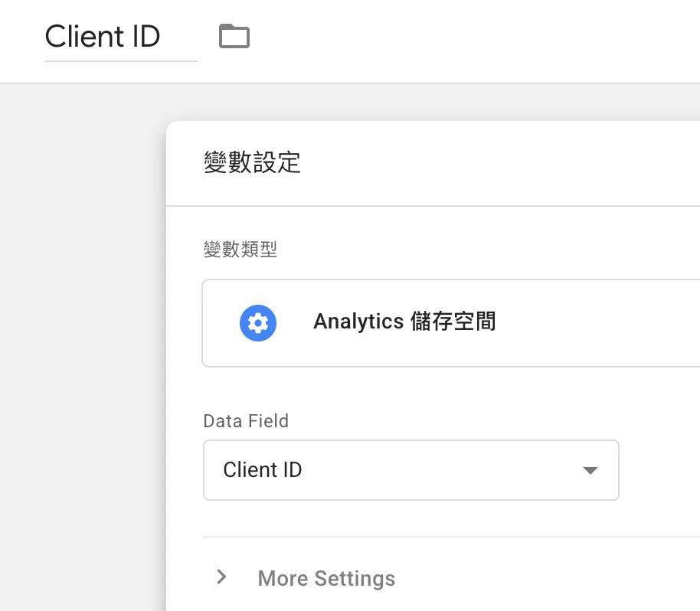The width and height of the screenshot is (700, 611).
Task: Click the 變數設定 heading
Action: point(252,162)
